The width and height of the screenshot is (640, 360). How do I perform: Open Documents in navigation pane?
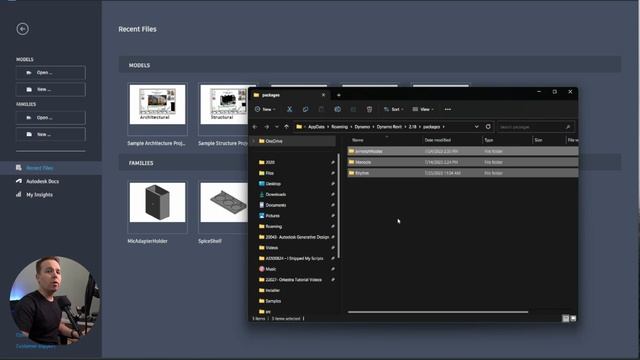276,205
